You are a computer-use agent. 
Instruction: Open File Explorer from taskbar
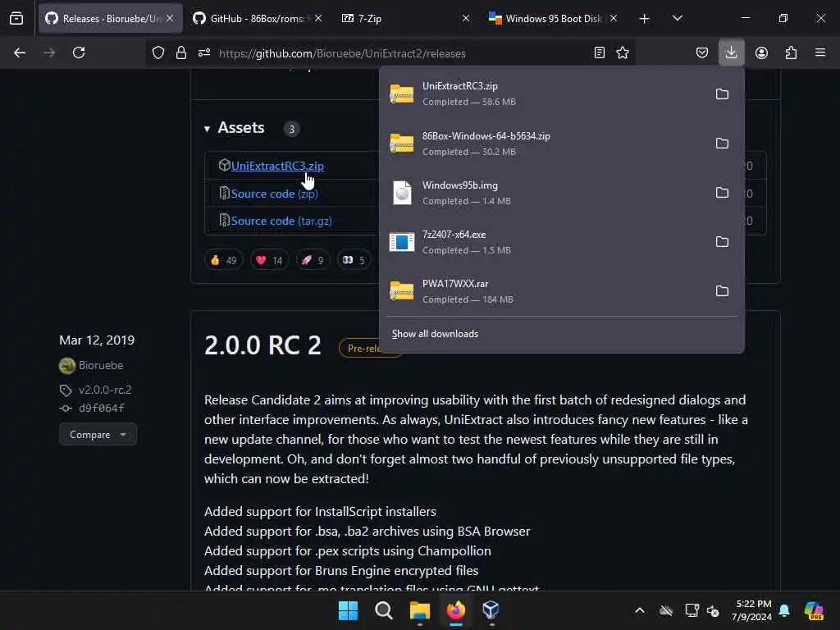(419, 610)
